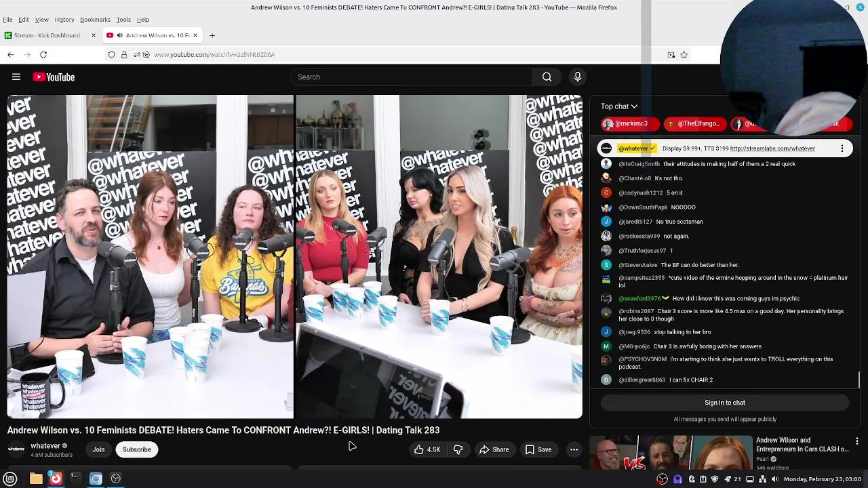The image size is (868, 488).
Task: Open the Bookmarks menu
Action: [x=95, y=20]
